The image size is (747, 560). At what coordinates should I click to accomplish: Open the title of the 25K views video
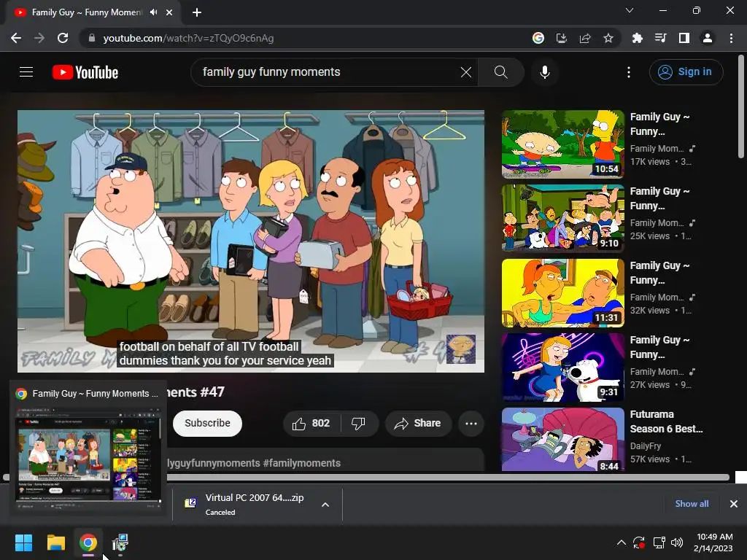(x=659, y=198)
